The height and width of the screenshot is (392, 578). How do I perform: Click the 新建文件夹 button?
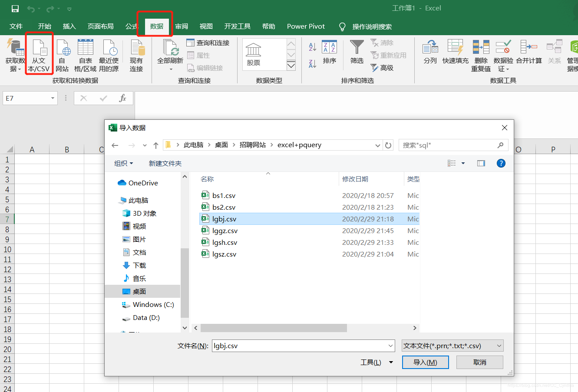click(165, 164)
